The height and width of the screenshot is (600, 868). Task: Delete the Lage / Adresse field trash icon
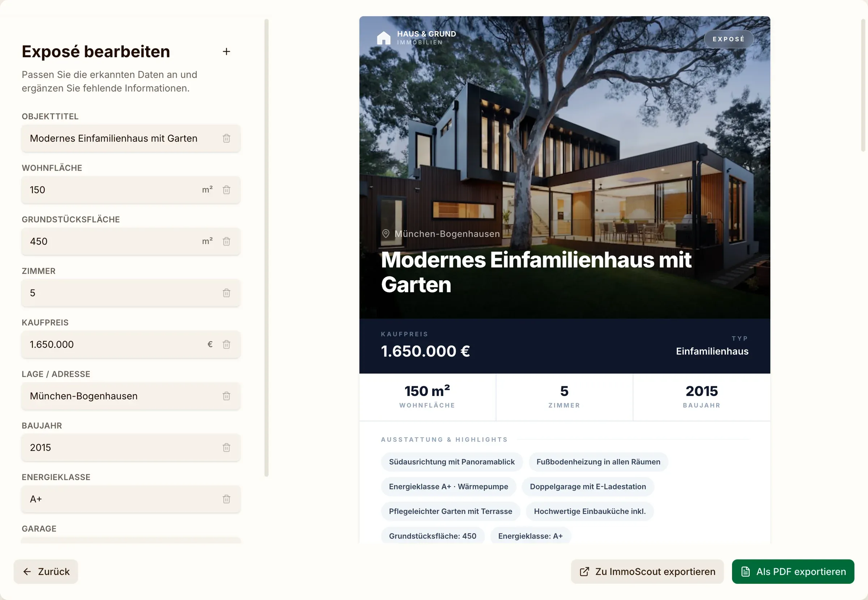(226, 396)
